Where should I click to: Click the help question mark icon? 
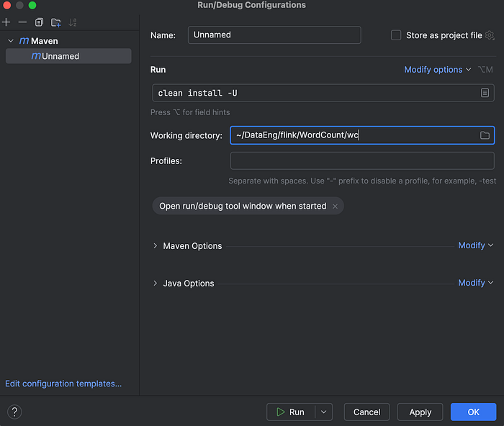(x=14, y=412)
